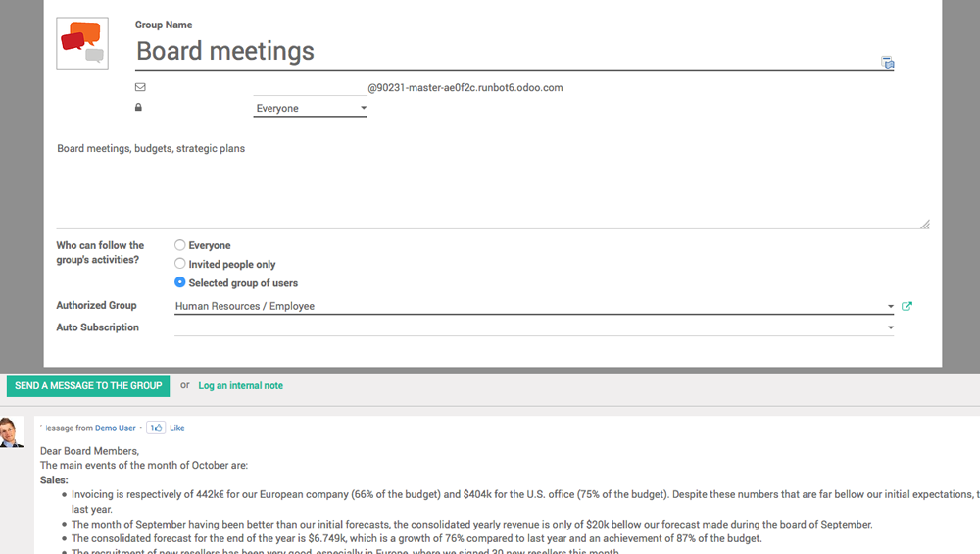Click Send a Message to the Group
The height and width of the screenshot is (554, 980).
pyautogui.click(x=88, y=385)
